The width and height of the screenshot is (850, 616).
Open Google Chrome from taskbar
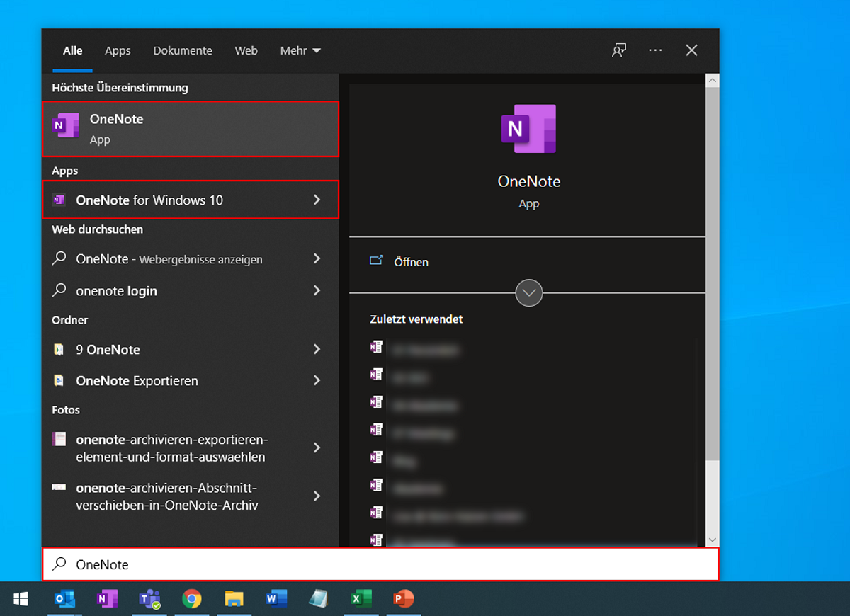(x=191, y=599)
